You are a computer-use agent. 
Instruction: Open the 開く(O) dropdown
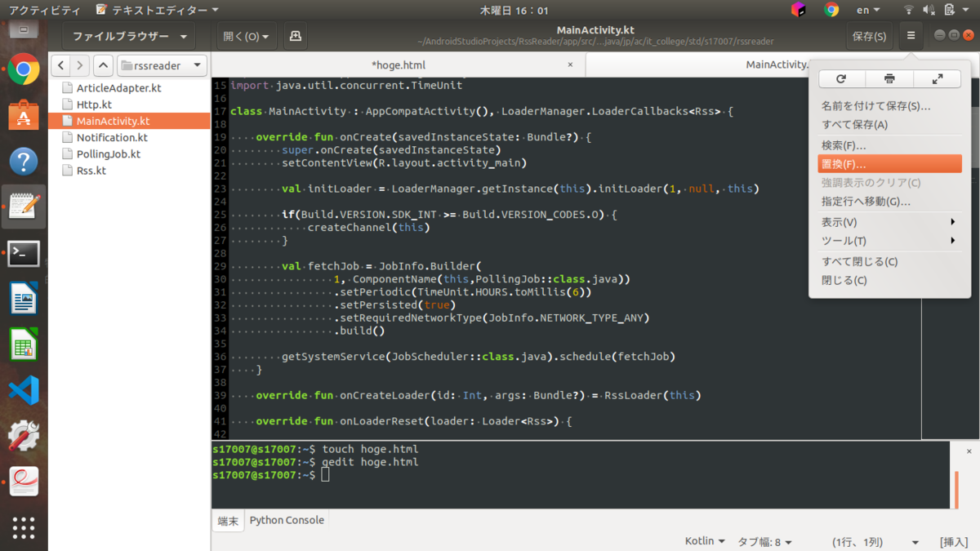click(x=247, y=36)
